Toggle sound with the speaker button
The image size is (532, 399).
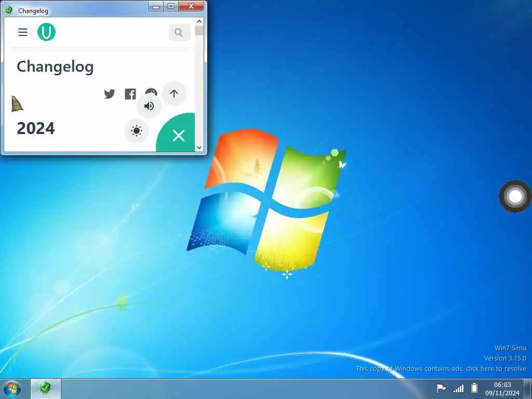(149, 106)
